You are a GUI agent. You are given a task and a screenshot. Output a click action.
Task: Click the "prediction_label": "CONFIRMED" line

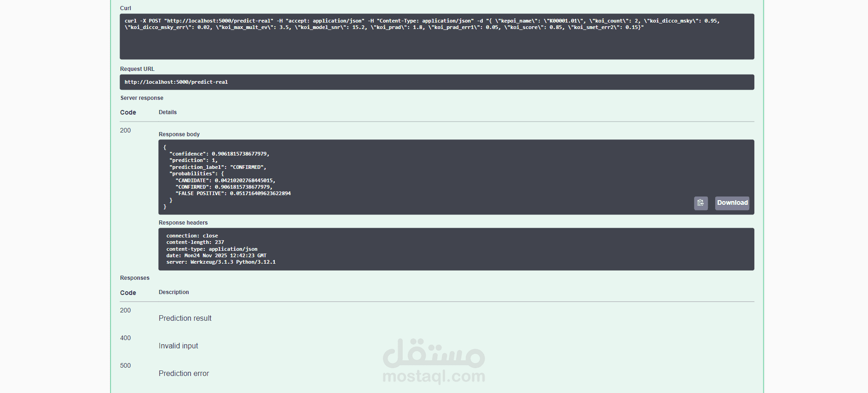click(218, 167)
